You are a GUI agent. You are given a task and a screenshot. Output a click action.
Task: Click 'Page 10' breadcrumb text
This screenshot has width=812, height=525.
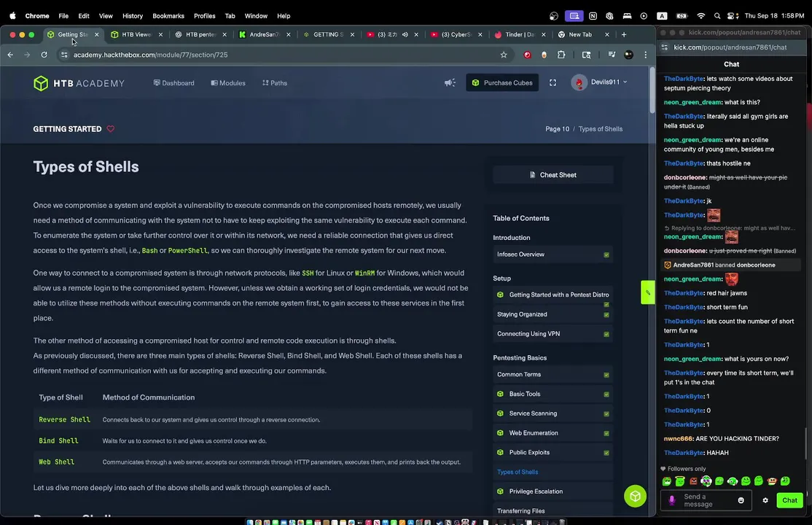pos(557,129)
